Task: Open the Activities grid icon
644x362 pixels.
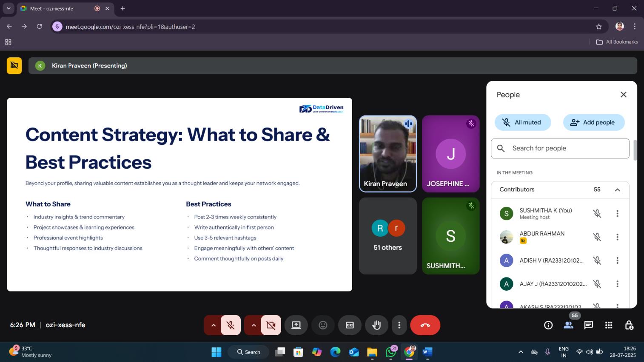Action: (x=609, y=325)
